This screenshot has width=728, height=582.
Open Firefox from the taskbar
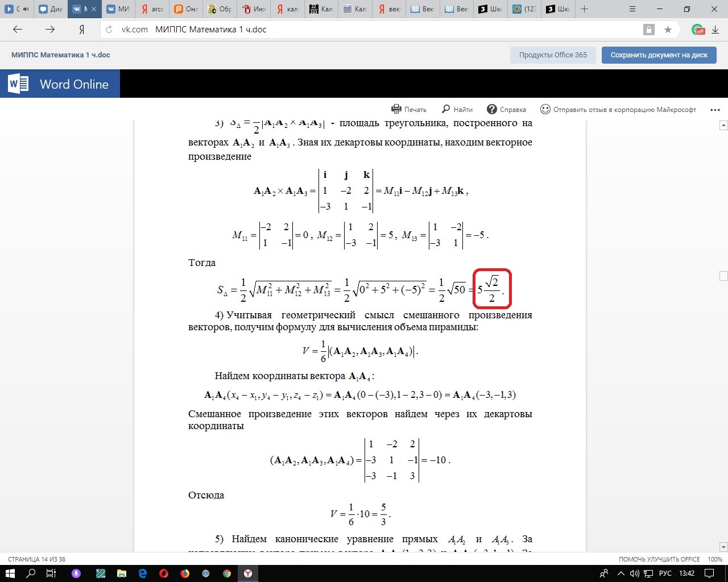(185, 573)
